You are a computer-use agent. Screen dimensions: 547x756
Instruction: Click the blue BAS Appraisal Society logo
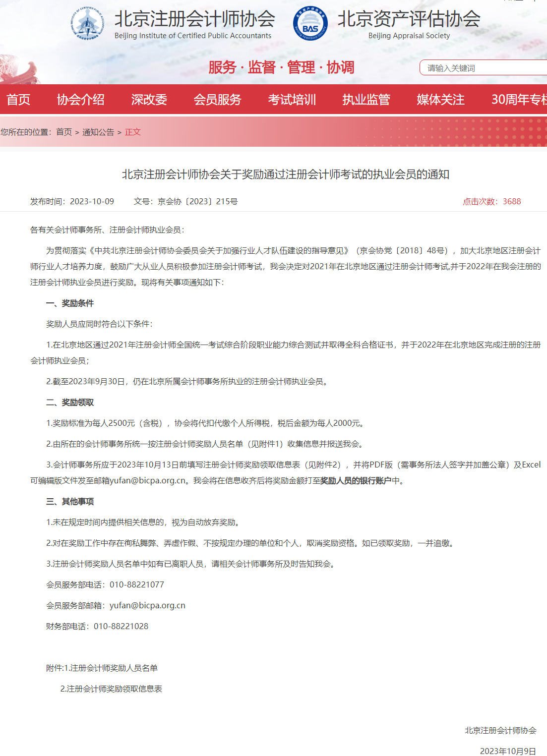310,23
